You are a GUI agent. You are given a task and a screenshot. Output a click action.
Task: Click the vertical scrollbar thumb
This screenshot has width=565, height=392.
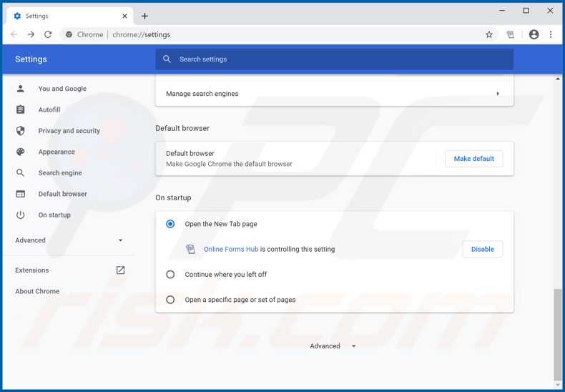(557, 334)
